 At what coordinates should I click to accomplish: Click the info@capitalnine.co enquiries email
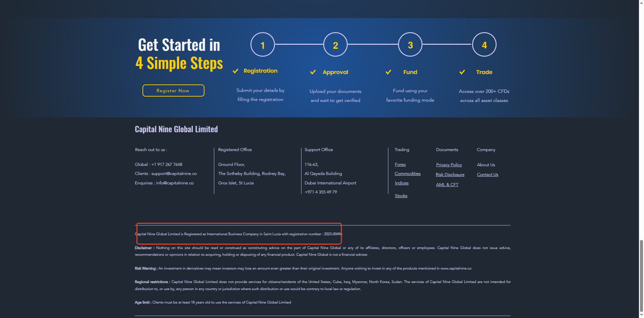tap(175, 183)
